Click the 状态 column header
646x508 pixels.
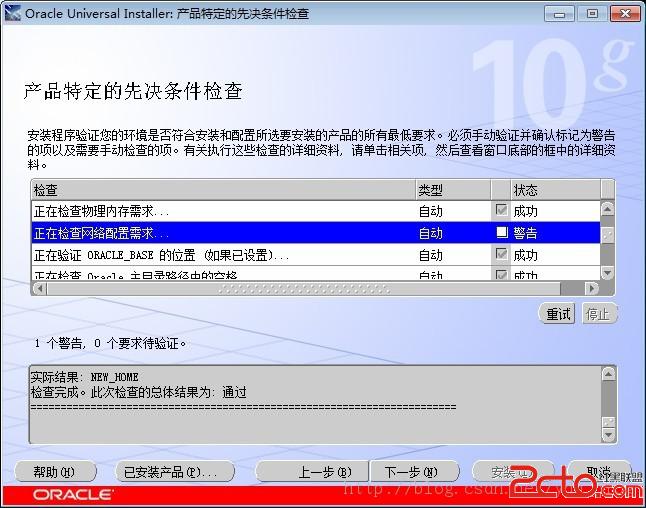pos(555,190)
